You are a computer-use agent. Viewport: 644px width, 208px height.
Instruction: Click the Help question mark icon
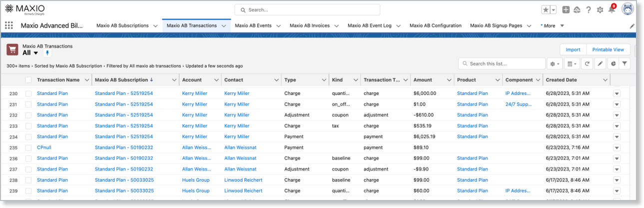pos(589,9)
